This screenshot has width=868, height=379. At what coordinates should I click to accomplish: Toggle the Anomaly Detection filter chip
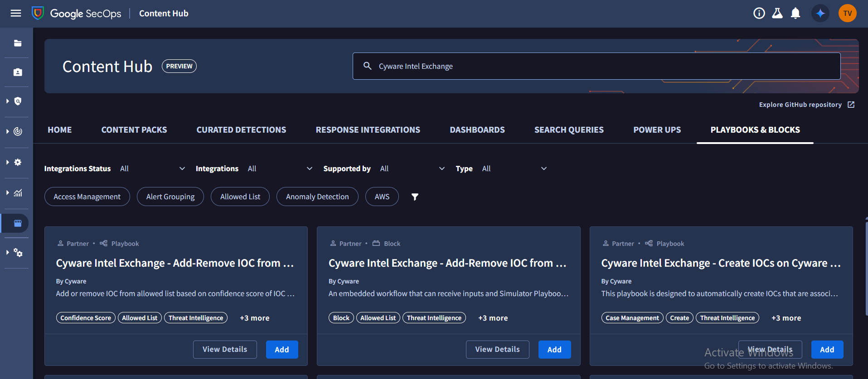[x=317, y=197]
